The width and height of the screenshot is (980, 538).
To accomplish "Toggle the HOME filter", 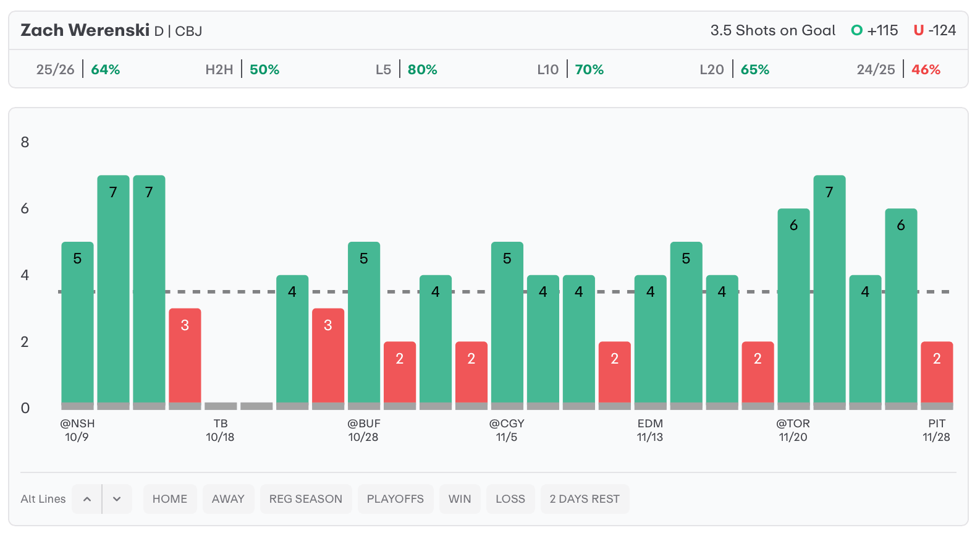I will [170, 499].
